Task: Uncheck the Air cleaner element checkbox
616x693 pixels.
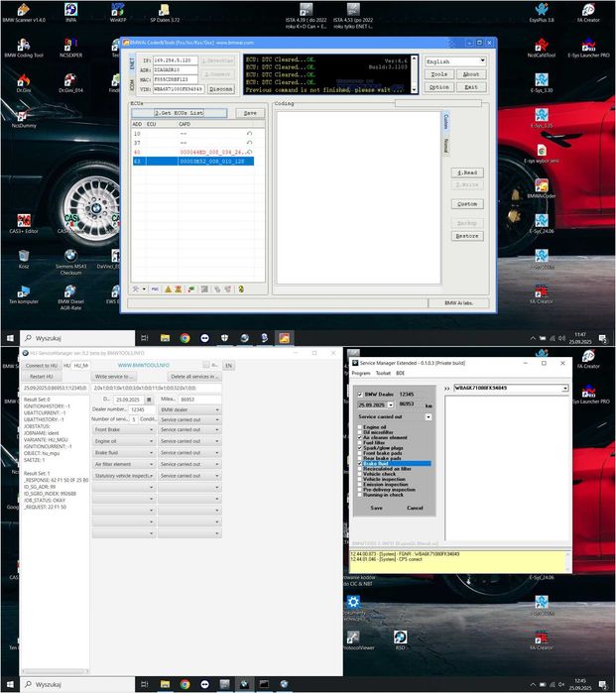Action: (359, 437)
